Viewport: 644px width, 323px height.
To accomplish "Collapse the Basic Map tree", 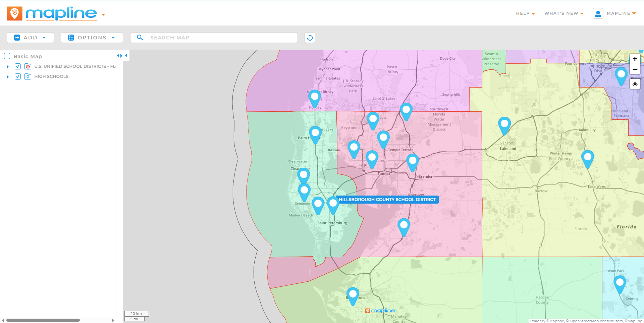I will point(7,56).
